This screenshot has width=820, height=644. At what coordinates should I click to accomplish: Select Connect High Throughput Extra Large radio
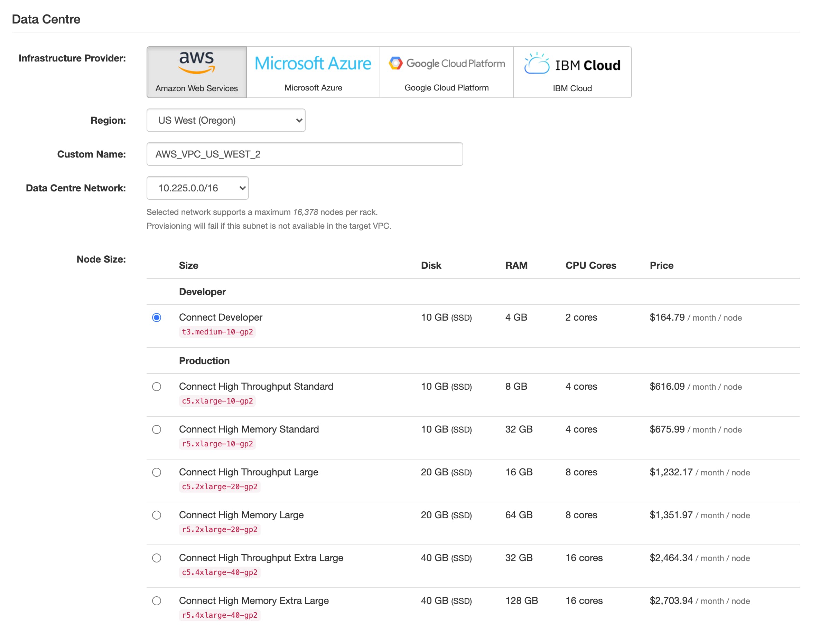click(x=157, y=558)
